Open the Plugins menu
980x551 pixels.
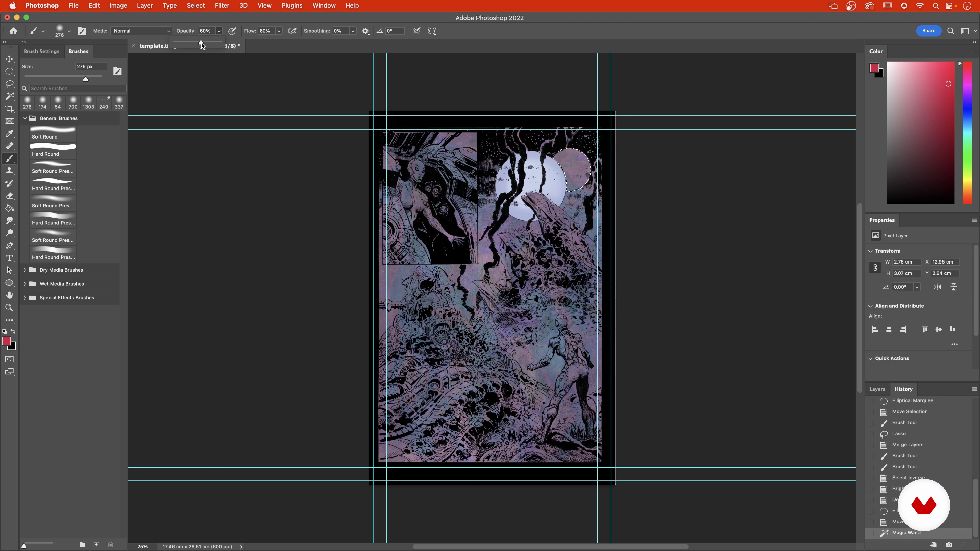292,6
